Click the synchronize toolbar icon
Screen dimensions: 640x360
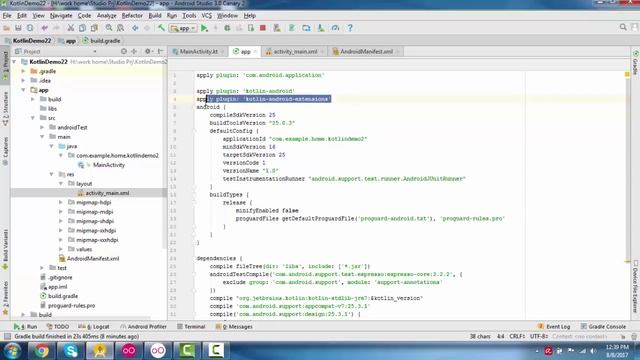30,28
